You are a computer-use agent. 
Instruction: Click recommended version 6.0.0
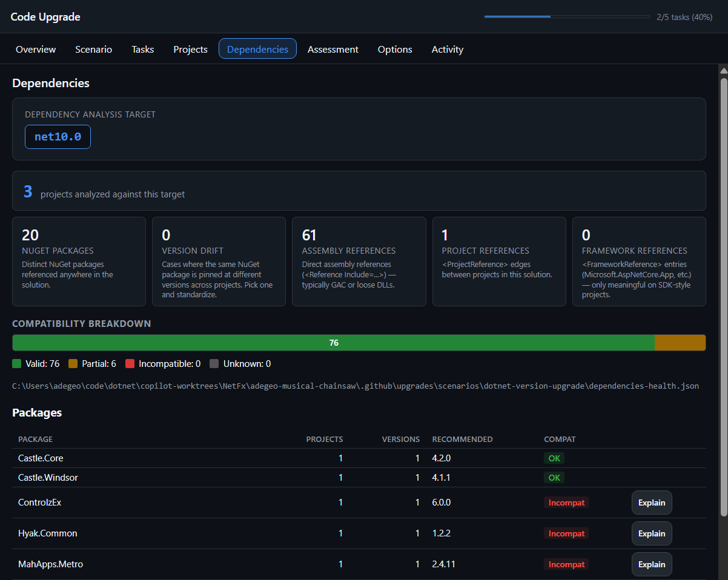click(441, 503)
